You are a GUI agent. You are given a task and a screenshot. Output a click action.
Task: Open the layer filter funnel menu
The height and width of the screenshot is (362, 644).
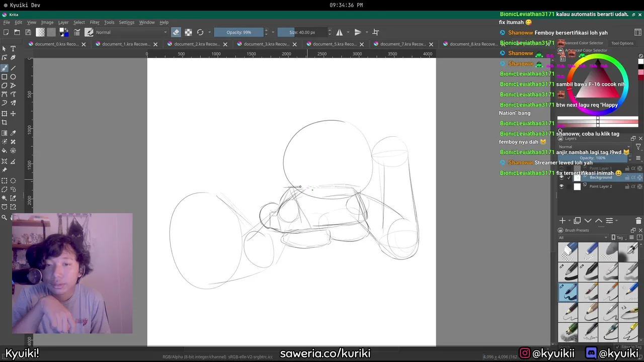pos(638,147)
